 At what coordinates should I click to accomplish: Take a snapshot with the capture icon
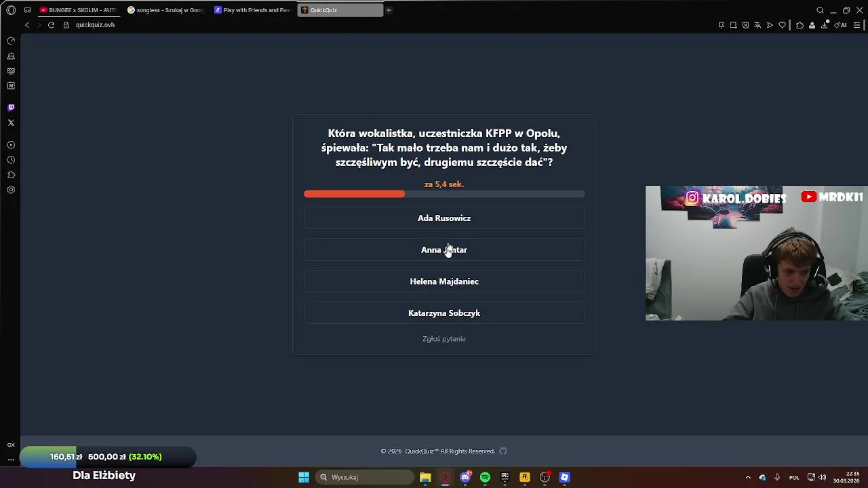click(733, 25)
